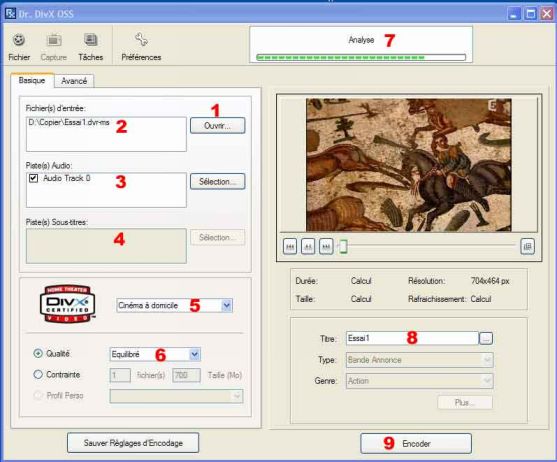This screenshot has height=462, width=557.
Task: Click the Titre input field
Action: (x=412, y=338)
